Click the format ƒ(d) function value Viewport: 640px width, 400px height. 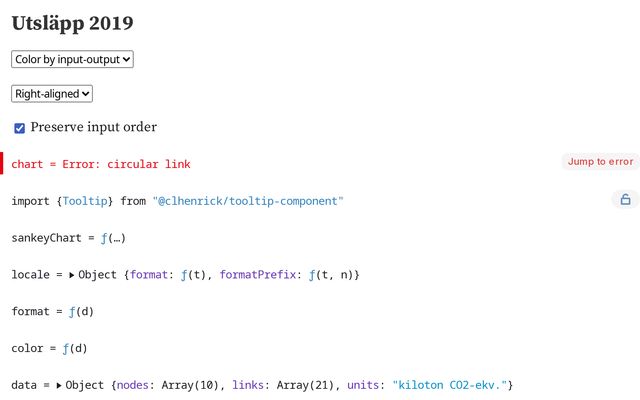click(81, 312)
